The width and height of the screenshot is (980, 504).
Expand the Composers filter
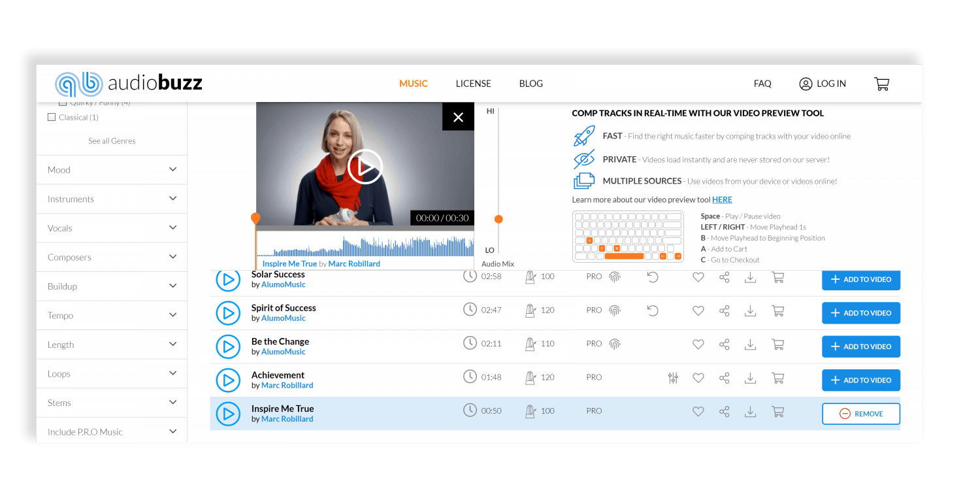point(112,257)
